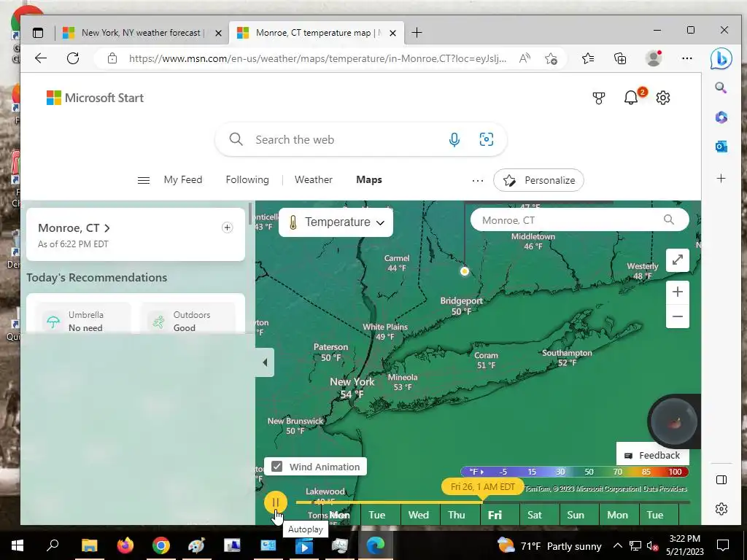Open tab actions menu icon

tap(38, 32)
